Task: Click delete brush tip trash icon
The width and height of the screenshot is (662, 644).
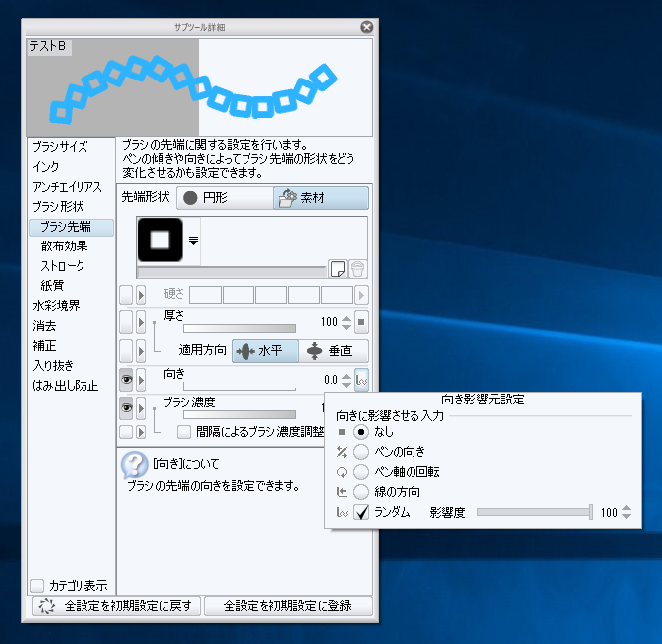Action: point(357,268)
